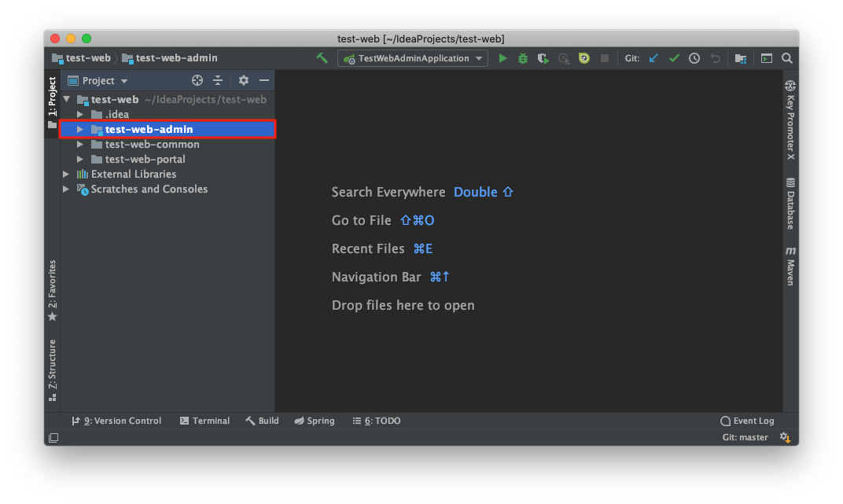Open the Spring tool window tab
The width and height of the screenshot is (843, 504).
tap(315, 421)
